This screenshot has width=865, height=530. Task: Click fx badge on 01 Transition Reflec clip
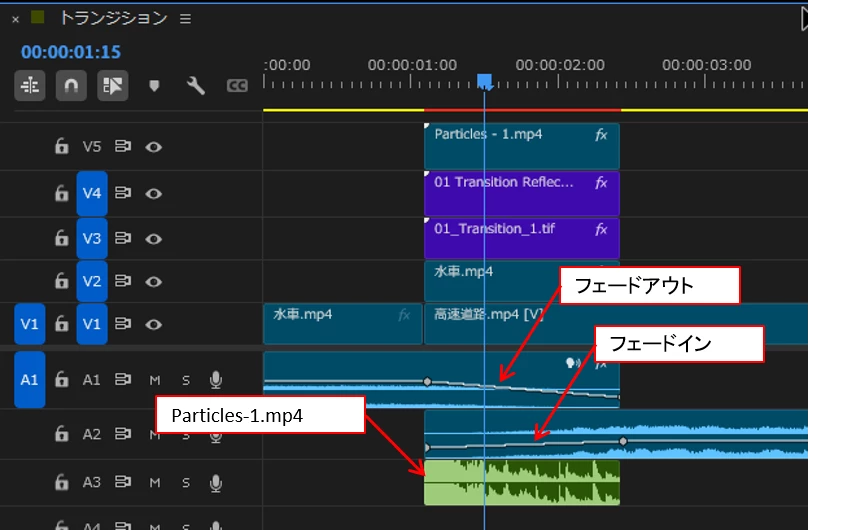pos(601,183)
